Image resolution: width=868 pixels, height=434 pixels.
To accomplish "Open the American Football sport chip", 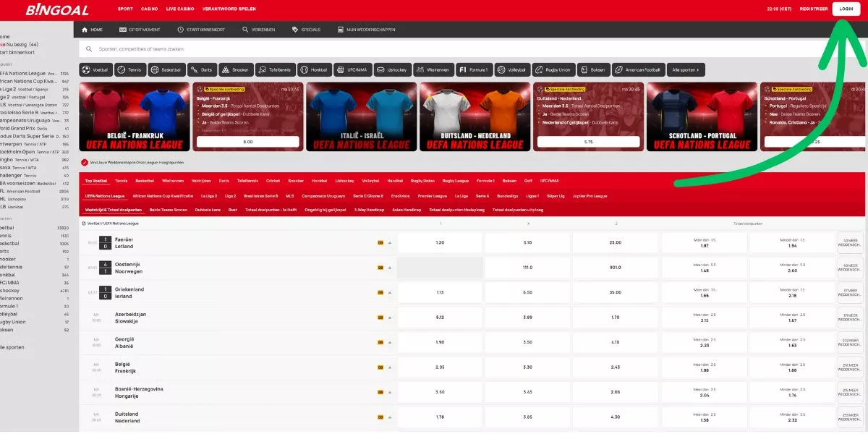I will pos(637,70).
